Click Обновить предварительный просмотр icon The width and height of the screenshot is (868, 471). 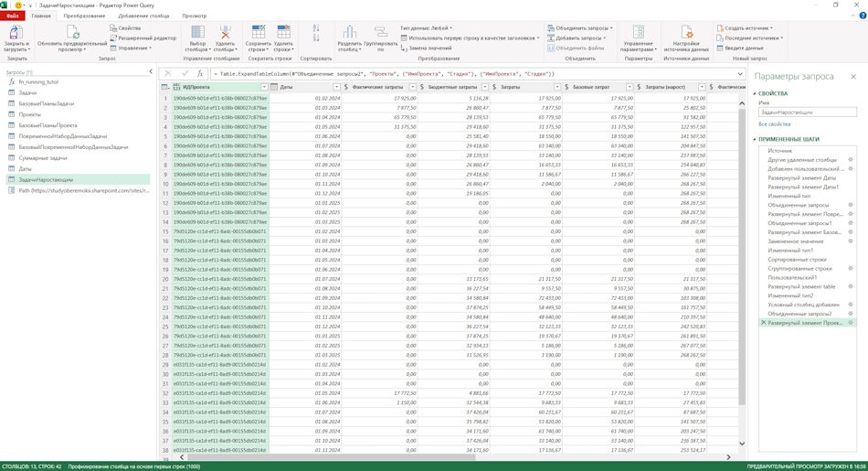[72, 32]
